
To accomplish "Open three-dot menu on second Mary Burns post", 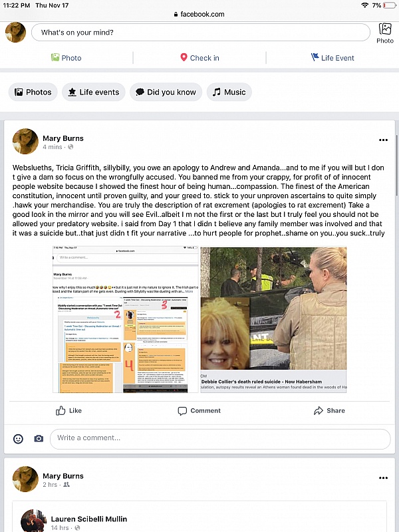I will [383, 477].
